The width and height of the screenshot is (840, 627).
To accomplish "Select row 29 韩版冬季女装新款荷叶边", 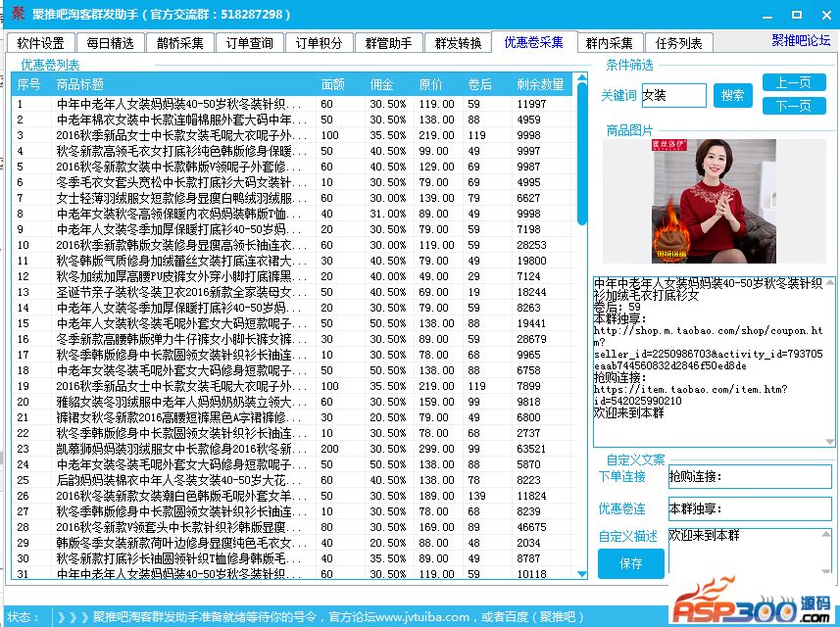I will point(292,543).
